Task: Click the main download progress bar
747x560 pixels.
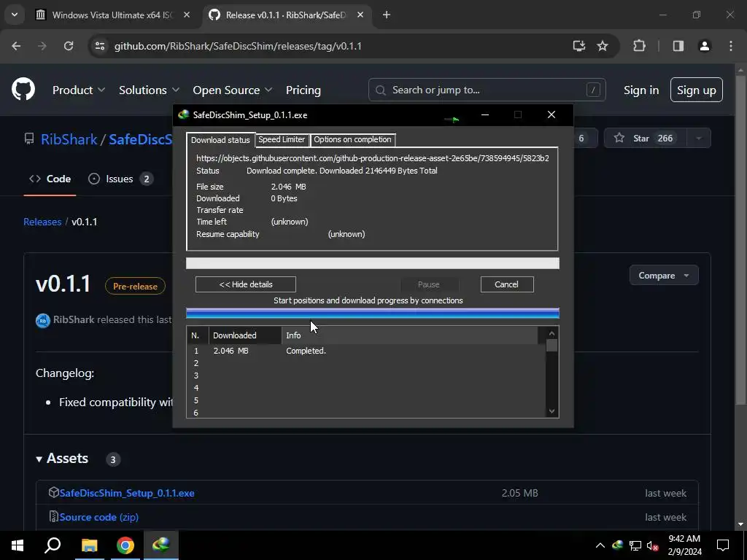Action: (x=373, y=263)
